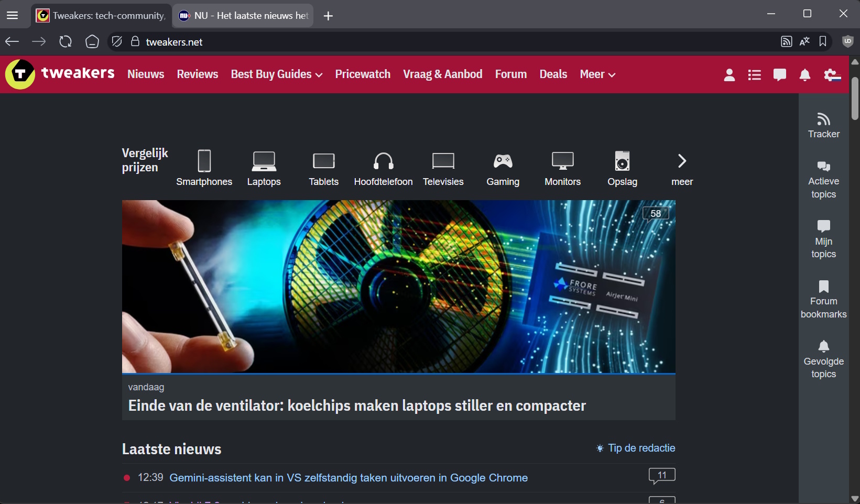Open notifications bell in site header
The image size is (860, 504).
click(805, 75)
